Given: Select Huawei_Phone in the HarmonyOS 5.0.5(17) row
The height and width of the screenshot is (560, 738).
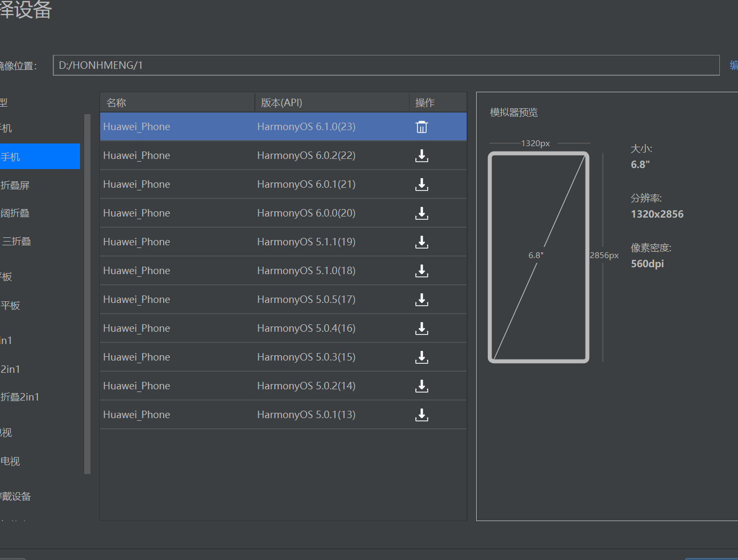Looking at the screenshot, I should [137, 299].
